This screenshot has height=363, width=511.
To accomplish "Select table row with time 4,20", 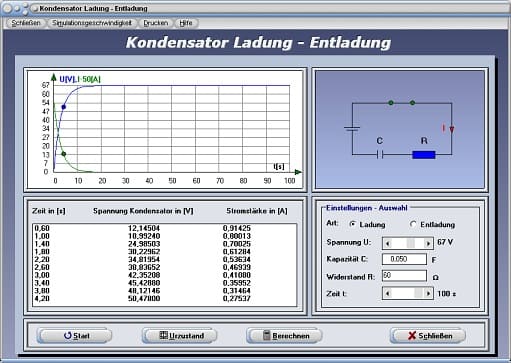I will pos(164,299).
